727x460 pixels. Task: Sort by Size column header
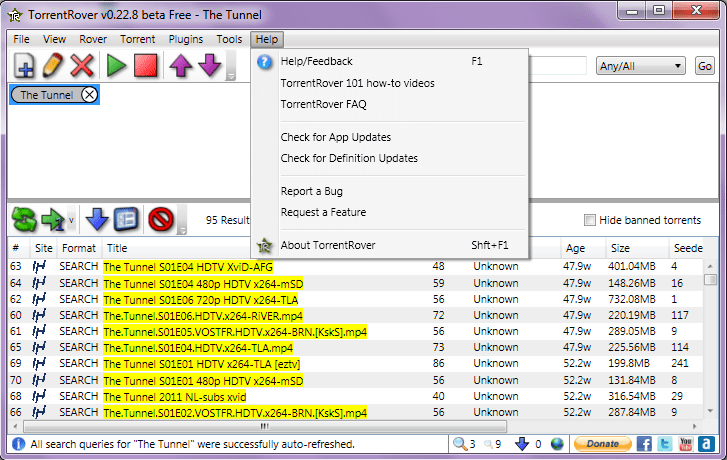point(637,248)
